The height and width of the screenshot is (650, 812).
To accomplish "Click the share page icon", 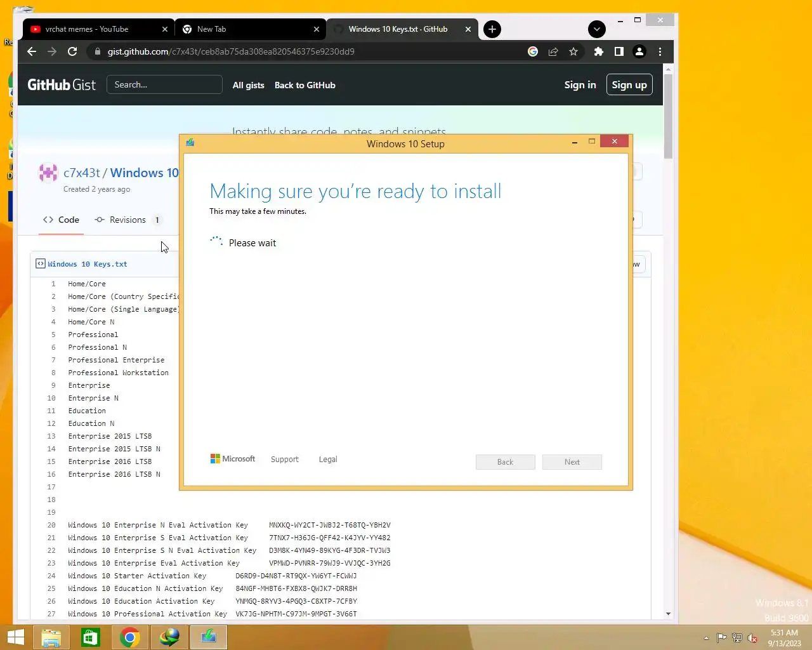I will 553,51.
